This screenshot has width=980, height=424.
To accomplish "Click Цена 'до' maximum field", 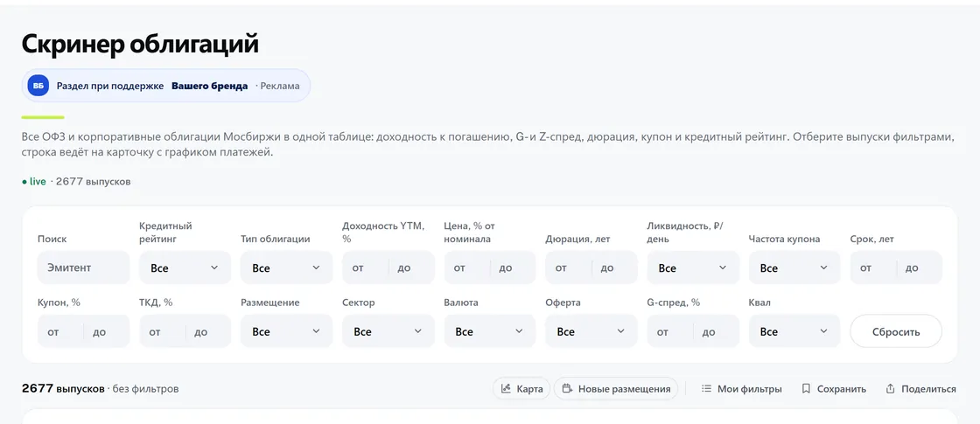I will (x=513, y=268).
